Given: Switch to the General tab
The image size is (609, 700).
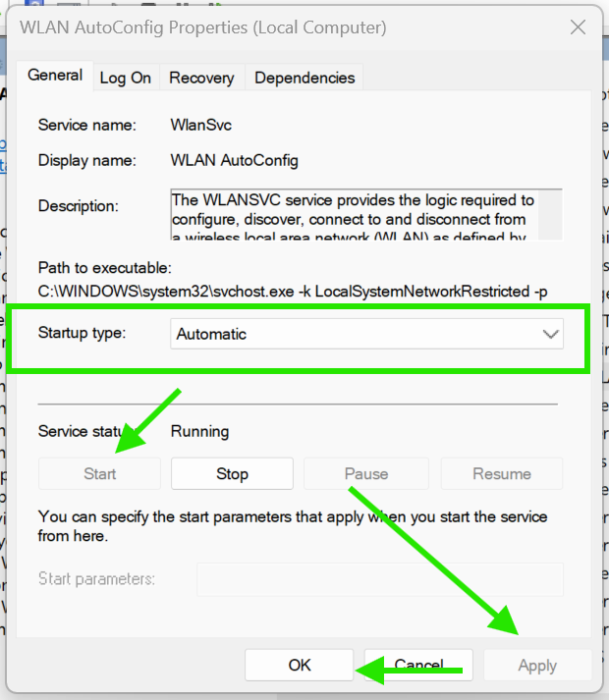Looking at the screenshot, I should click(x=55, y=76).
